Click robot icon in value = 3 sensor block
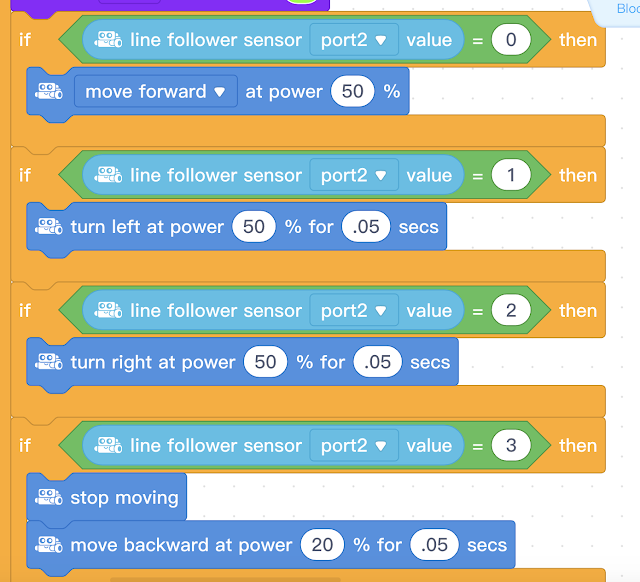 (x=108, y=446)
